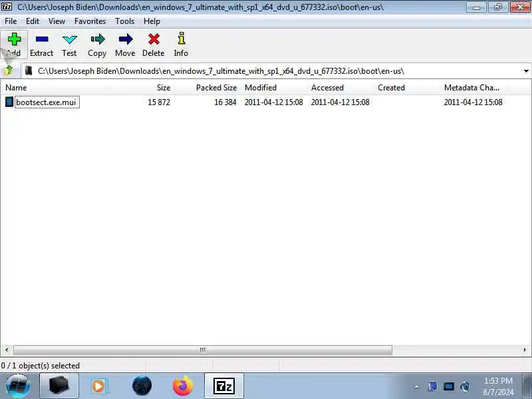Sort by the Modified column header

point(274,88)
